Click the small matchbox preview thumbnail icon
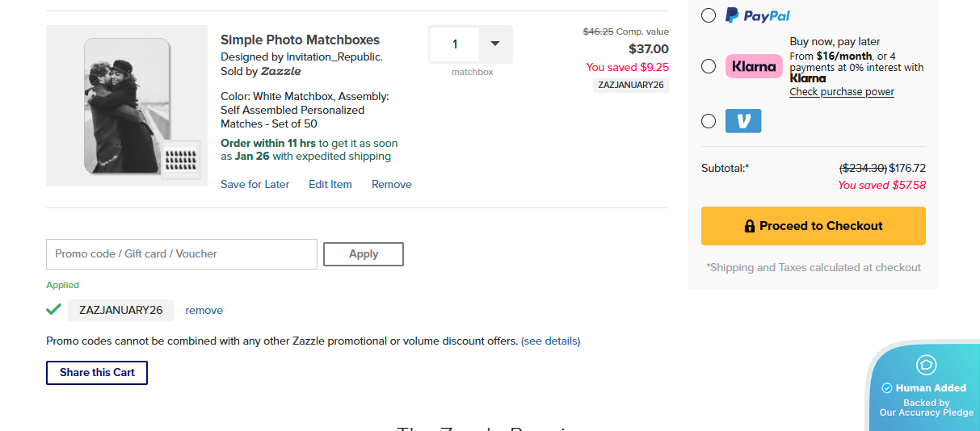Viewport: 980px width, 431px height. [x=182, y=161]
